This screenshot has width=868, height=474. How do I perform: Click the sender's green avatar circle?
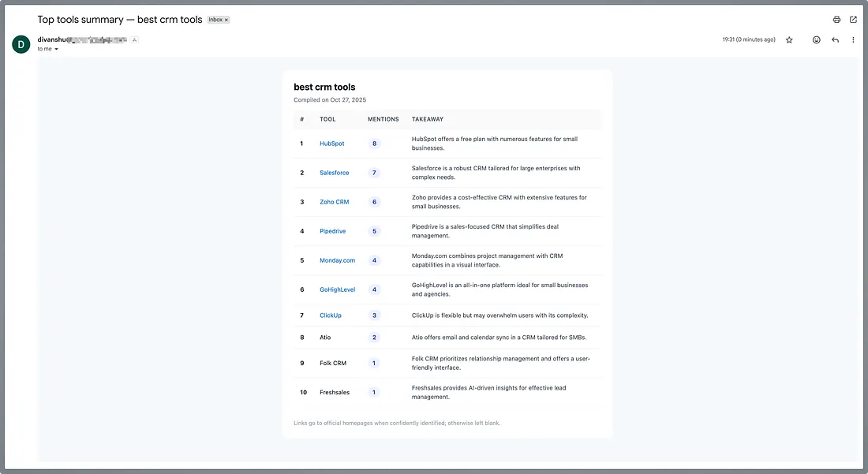[21, 44]
